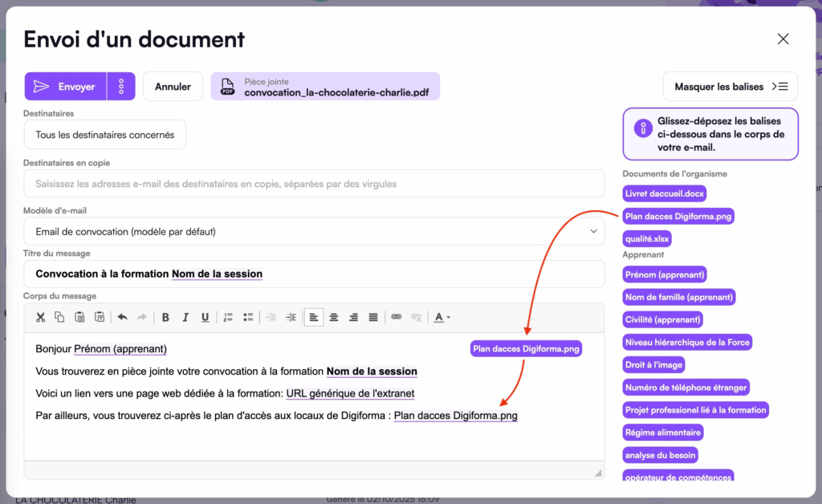Screen dimensions: 822x504
Task: Click the Copy icon in editor toolbar
Action: pos(59,317)
